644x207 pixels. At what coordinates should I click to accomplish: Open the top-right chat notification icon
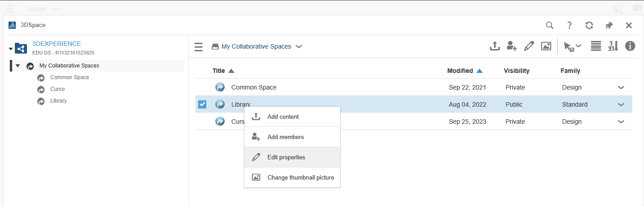pos(637,9)
